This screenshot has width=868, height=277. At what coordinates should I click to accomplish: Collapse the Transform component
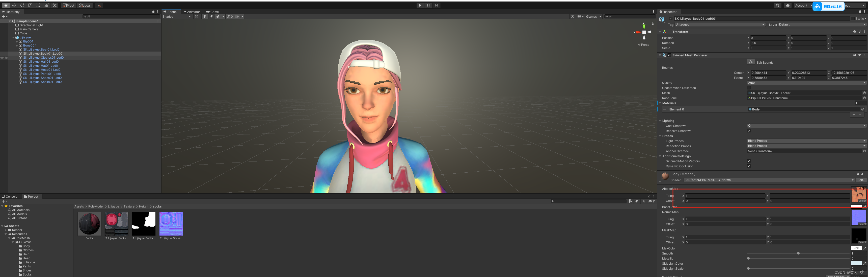coord(660,32)
